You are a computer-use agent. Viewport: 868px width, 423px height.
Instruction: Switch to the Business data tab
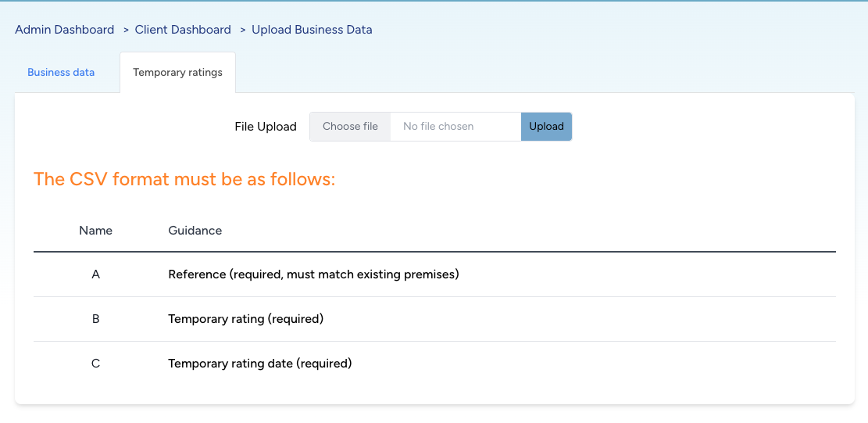click(x=61, y=73)
